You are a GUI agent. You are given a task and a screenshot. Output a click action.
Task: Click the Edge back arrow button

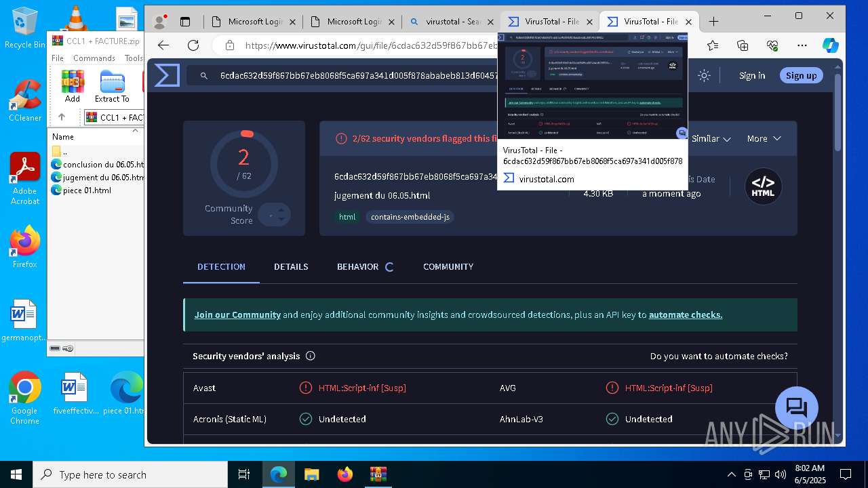pyautogui.click(x=163, y=45)
